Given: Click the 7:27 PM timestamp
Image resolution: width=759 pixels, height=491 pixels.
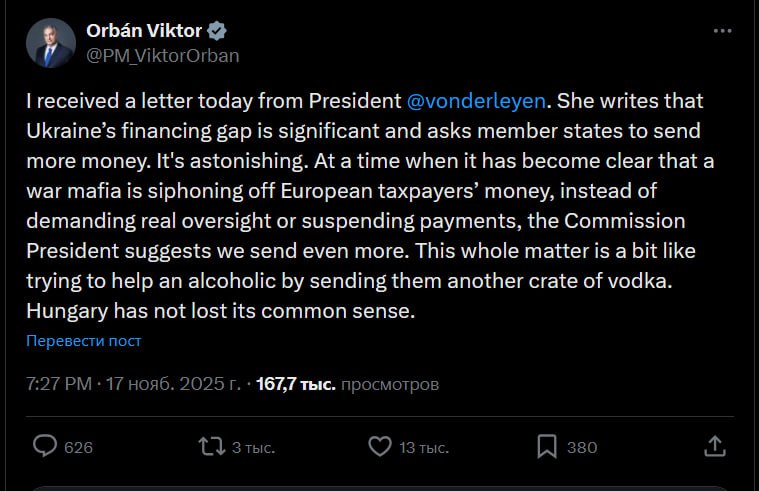Looking at the screenshot, I should click(x=59, y=383).
